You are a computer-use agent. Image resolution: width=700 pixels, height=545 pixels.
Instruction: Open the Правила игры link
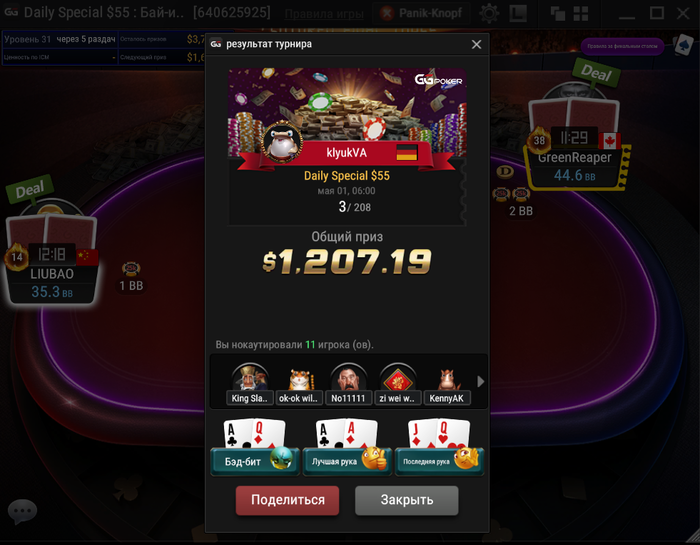pos(324,14)
